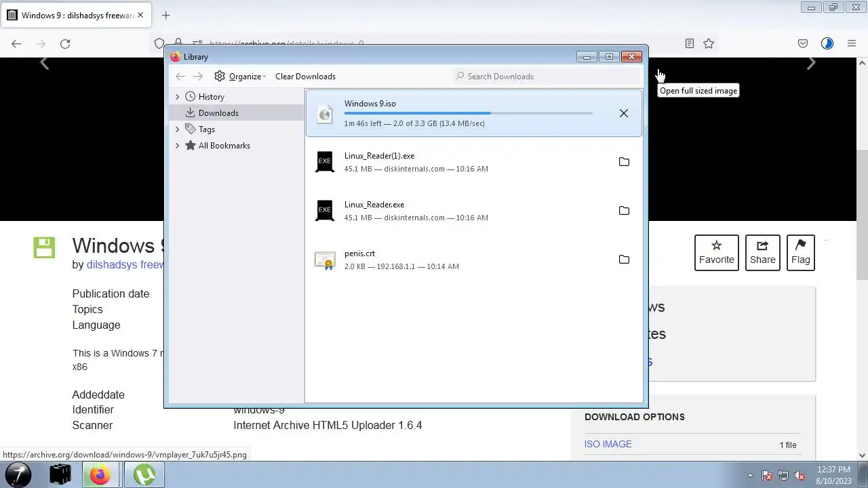Toggle reader view in the address bar

click(x=690, y=43)
